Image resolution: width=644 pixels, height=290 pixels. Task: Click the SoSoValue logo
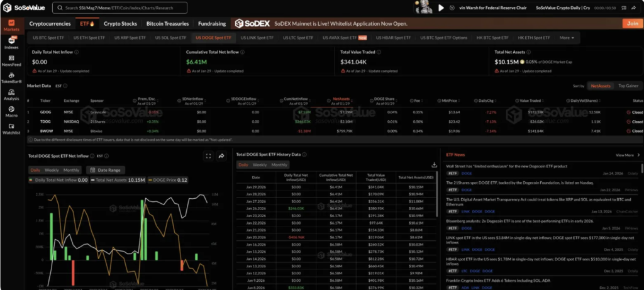(x=24, y=8)
